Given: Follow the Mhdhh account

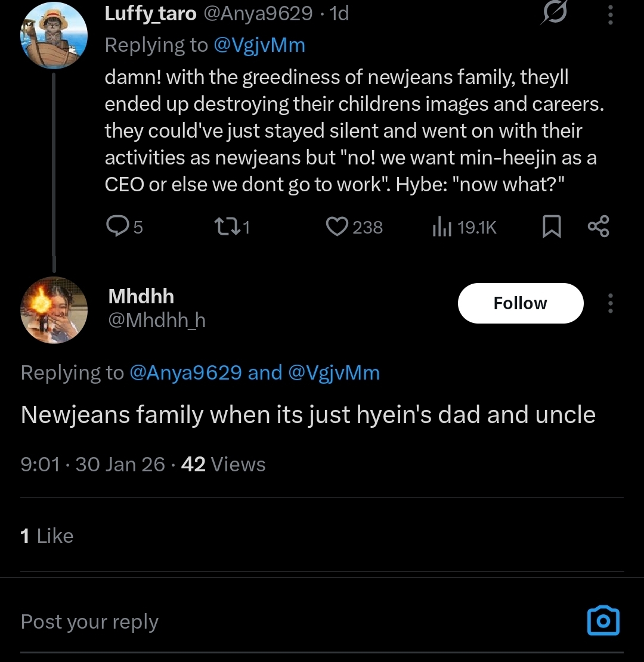Looking at the screenshot, I should [520, 303].
